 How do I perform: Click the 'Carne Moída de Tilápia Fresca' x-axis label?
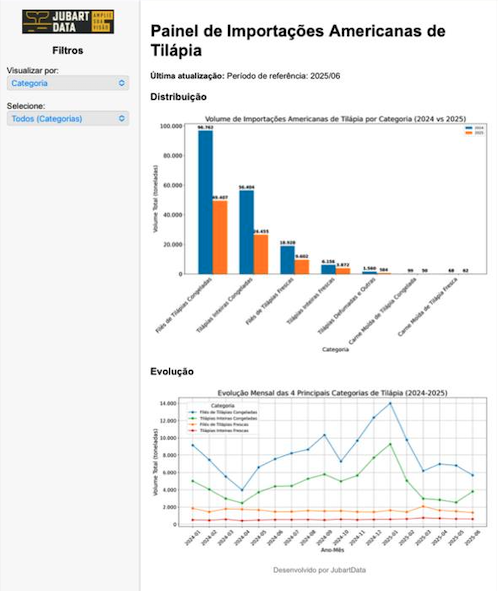tap(428, 307)
